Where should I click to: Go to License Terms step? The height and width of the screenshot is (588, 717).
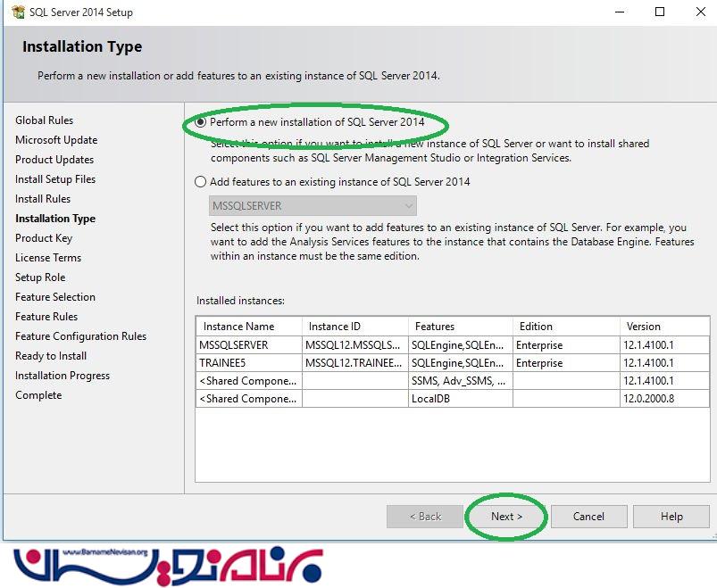click(48, 258)
